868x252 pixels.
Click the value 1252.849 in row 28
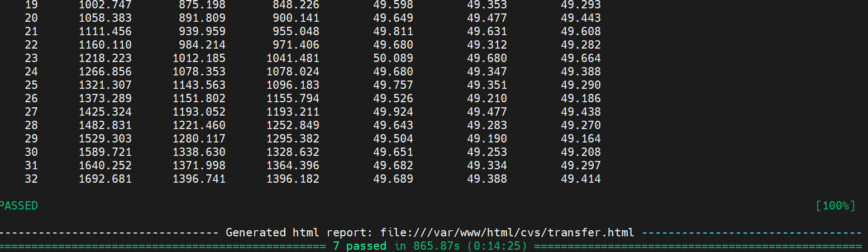[x=293, y=125]
